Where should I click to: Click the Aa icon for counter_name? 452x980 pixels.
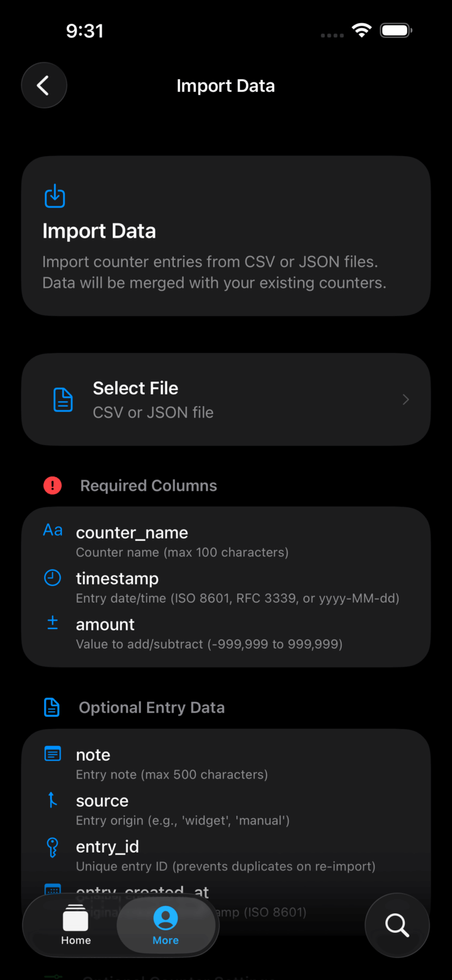click(x=53, y=530)
